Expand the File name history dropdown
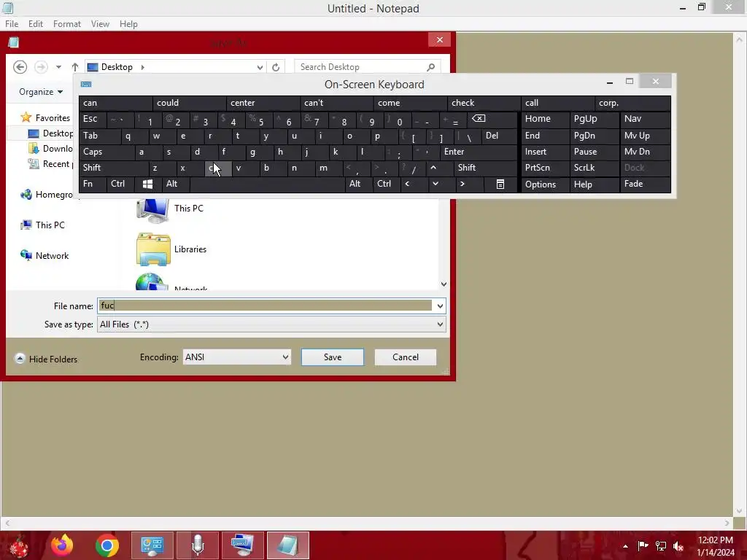Viewport: 747px width, 560px height. coord(440,306)
